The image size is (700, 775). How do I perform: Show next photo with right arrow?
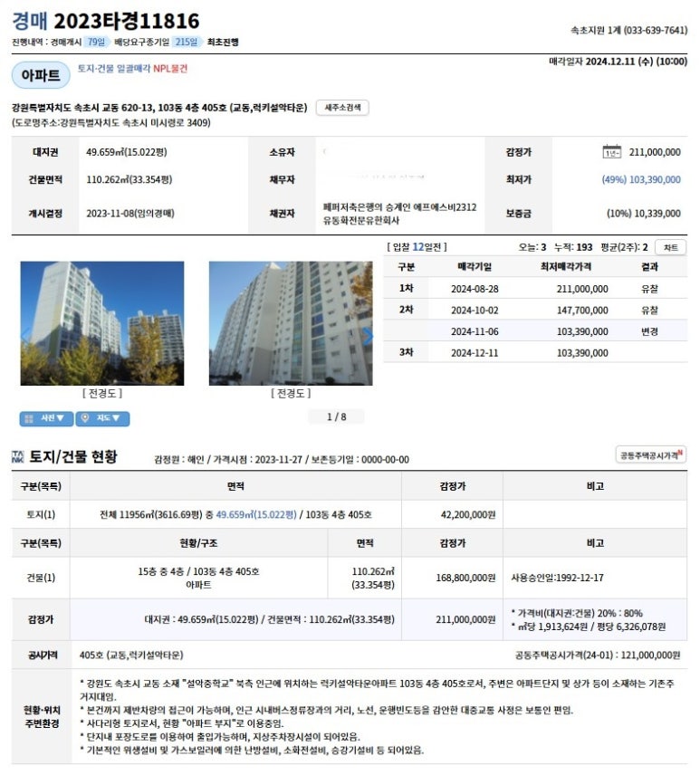pos(368,337)
